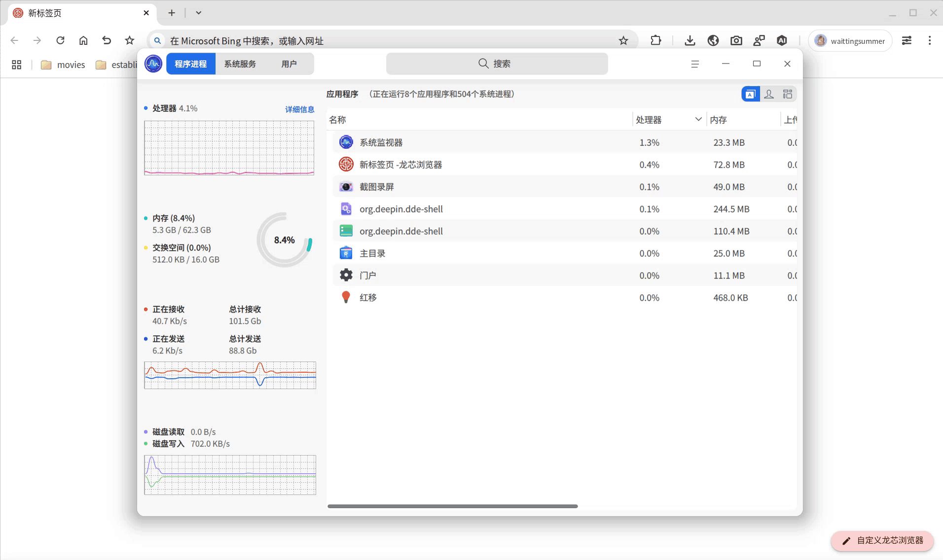943x560 pixels.
Task: Open the share/feedback person icon
Action: pos(759,40)
